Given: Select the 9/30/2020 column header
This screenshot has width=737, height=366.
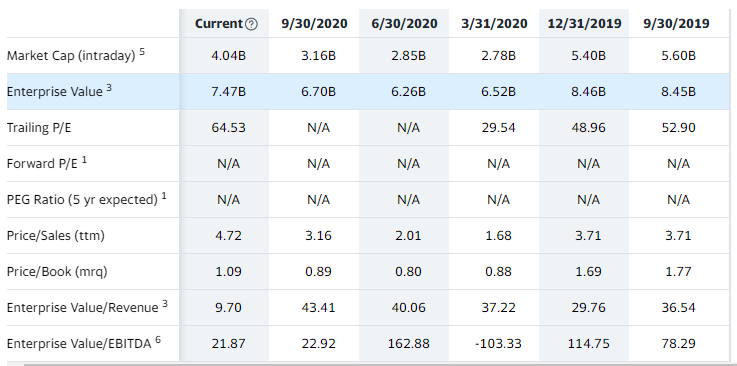Looking at the screenshot, I should point(314,23).
